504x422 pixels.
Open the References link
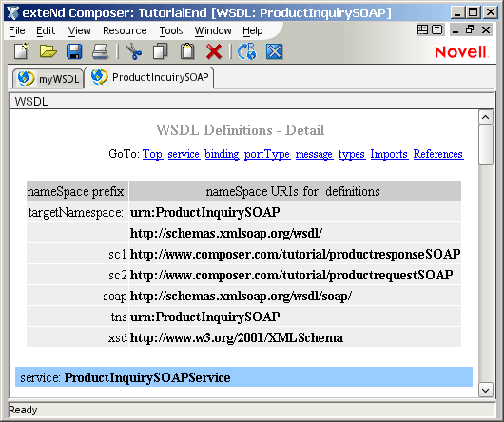(x=438, y=154)
